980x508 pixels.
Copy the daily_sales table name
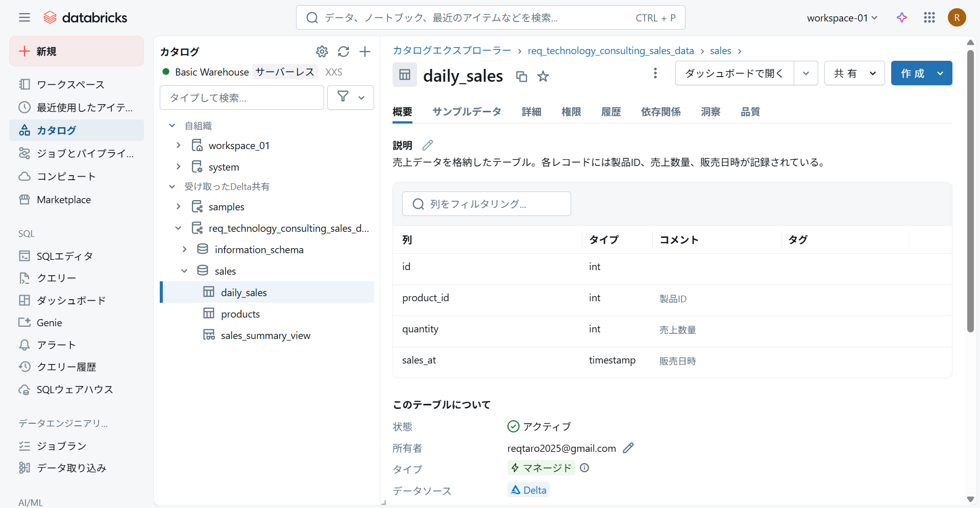coord(521,77)
